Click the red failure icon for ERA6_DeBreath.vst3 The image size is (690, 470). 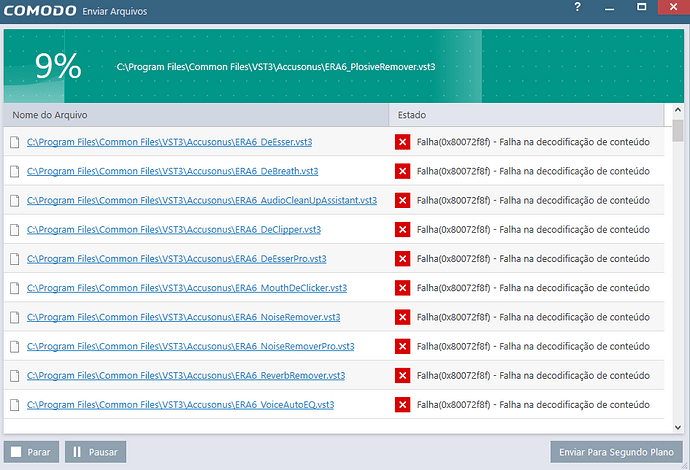point(403,171)
